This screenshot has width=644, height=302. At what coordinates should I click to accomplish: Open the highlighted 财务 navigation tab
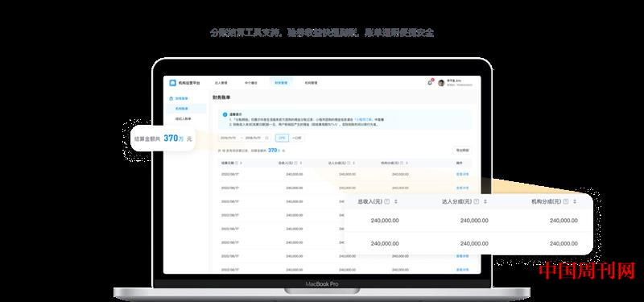(x=281, y=83)
